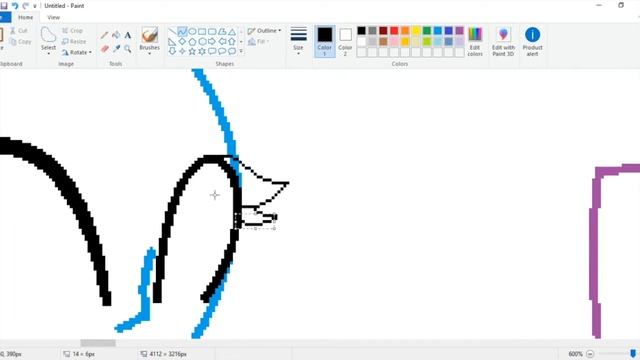Pick the red color swatch

click(x=394, y=31)
